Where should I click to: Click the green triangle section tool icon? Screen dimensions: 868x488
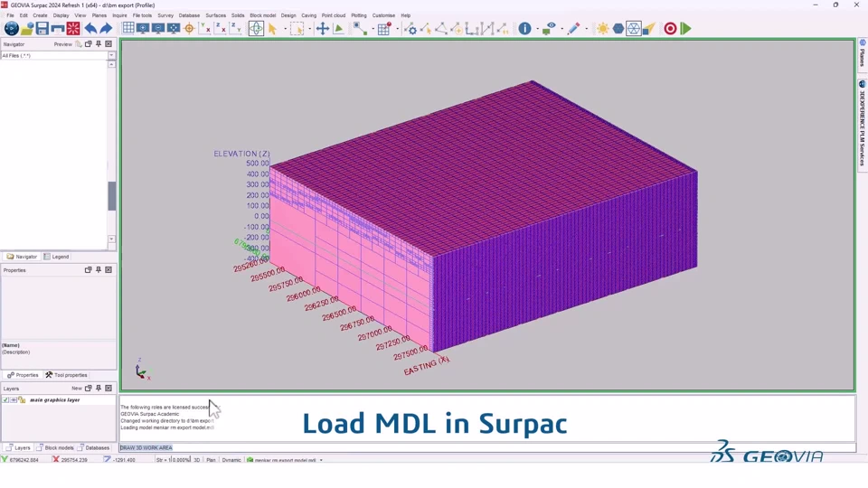tap(339, 29)
